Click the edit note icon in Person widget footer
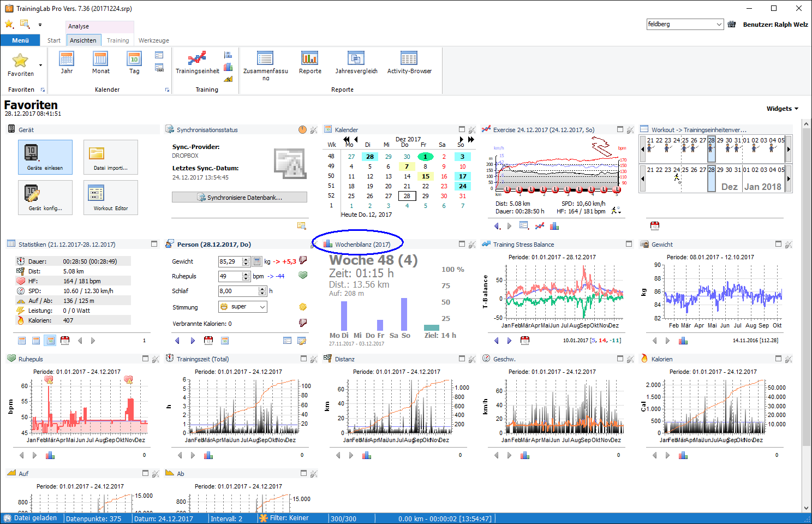Screen dimensions: 812x524 301,341
